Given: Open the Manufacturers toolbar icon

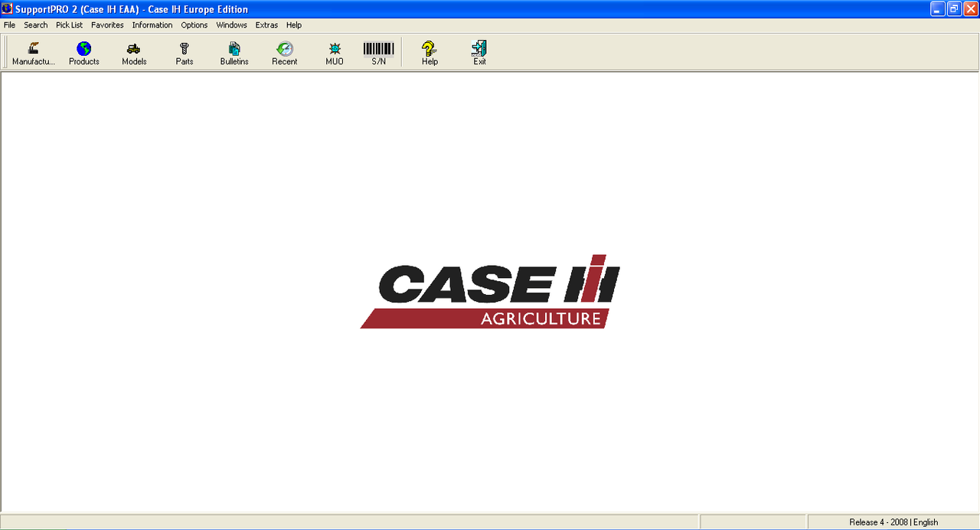Looking at the screenshot, I should point(34,53).
